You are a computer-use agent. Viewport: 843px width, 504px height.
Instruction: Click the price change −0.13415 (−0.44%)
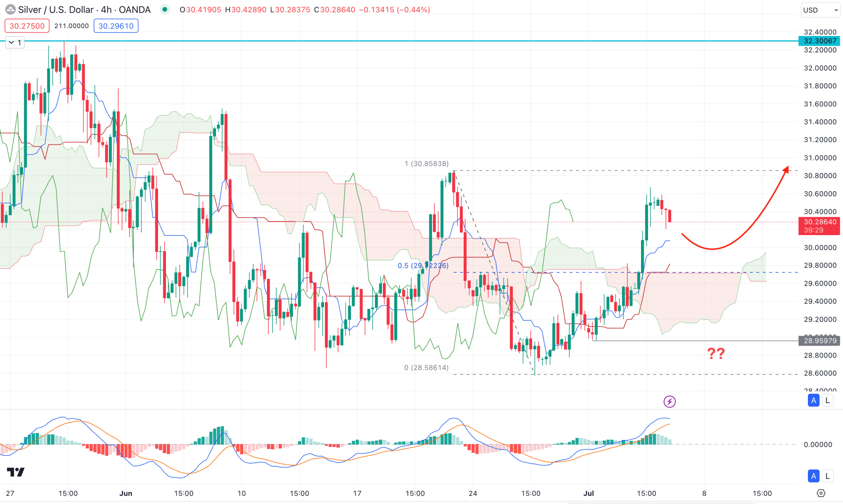pos(394,10)
